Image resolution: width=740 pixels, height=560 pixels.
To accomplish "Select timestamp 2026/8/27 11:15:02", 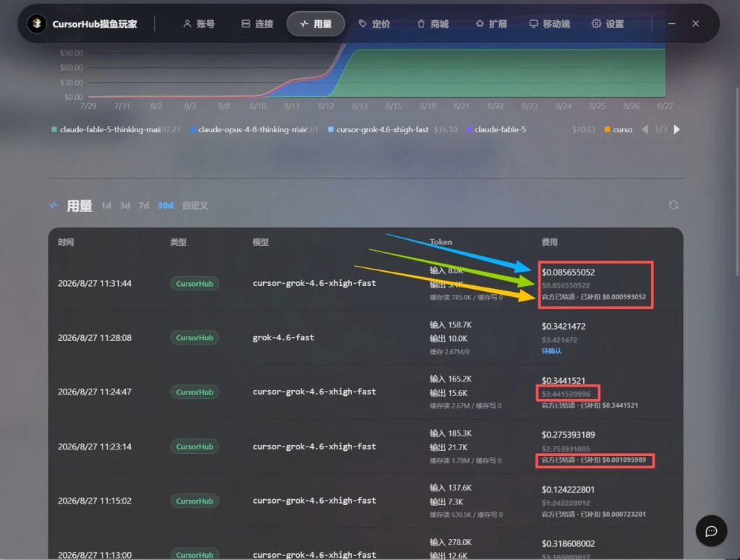I will click(95, 501).
